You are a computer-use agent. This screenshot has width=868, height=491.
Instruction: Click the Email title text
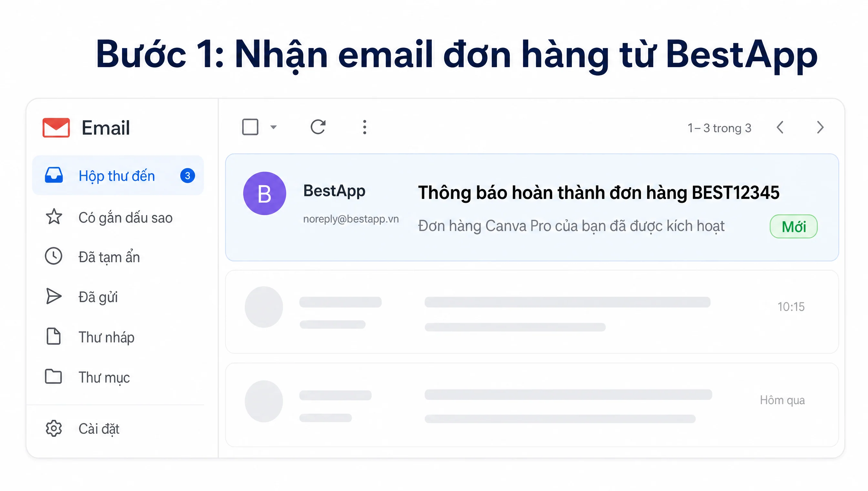click(106, 128)
